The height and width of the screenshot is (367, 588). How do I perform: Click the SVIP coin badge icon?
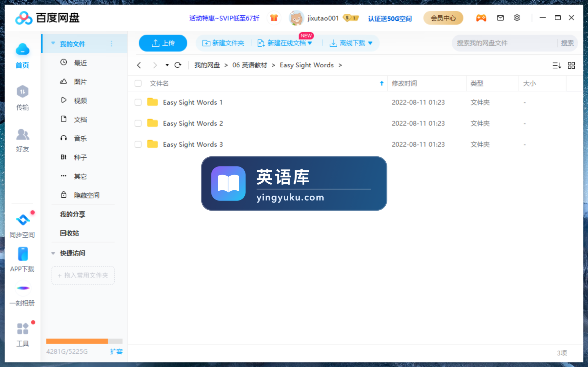pos(351,18)
